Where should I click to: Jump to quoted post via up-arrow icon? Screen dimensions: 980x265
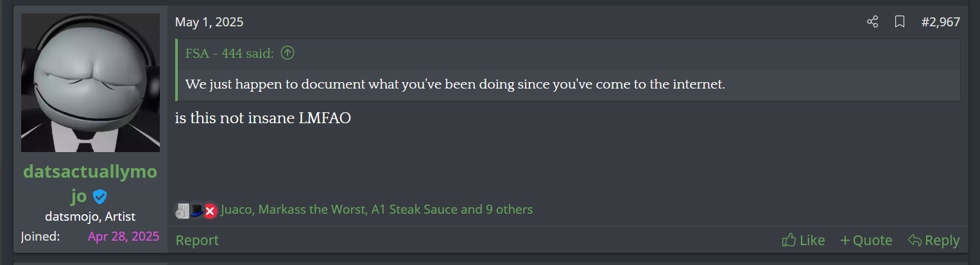(288, 54)
